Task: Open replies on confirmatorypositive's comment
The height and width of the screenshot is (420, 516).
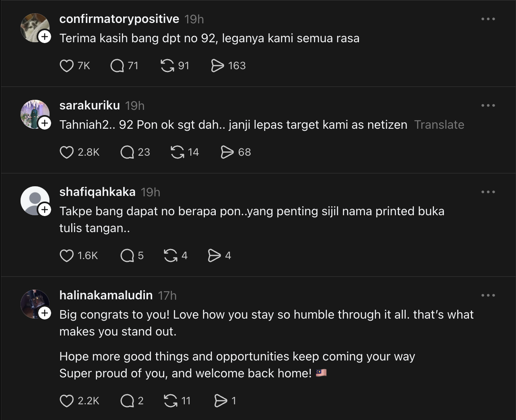Action: (x=117, y=66)
